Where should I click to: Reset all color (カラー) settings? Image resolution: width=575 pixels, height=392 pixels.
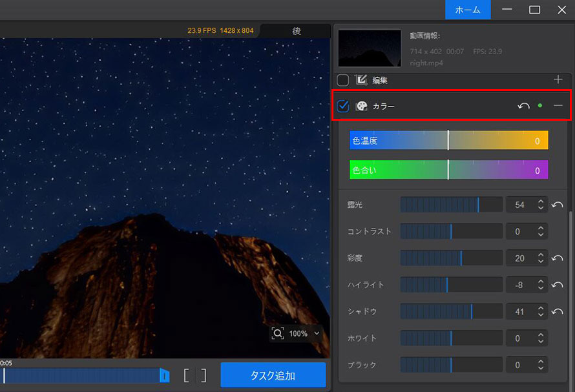[x=523, y=106]
